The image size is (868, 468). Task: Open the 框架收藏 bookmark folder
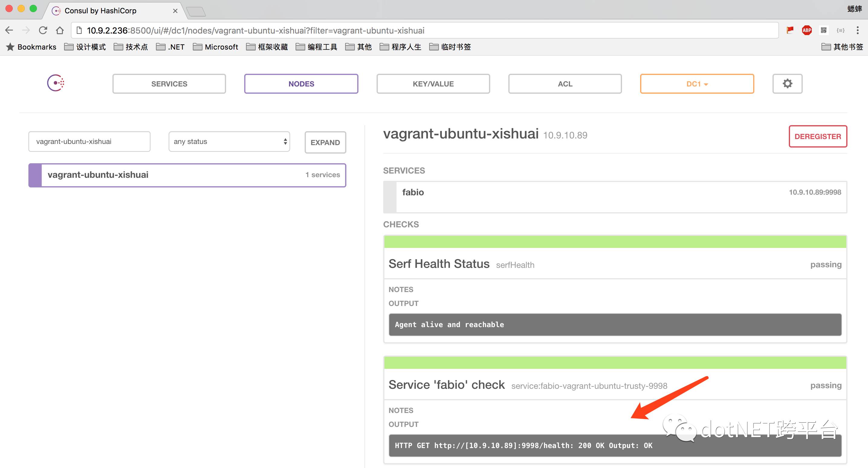[267, 47]
